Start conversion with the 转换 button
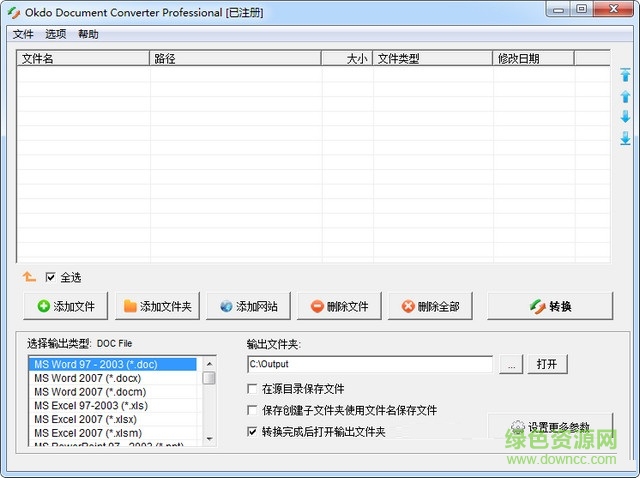 pos(550,306)
